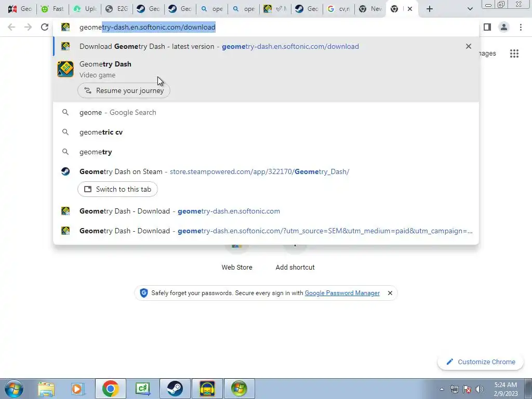The width and height of the screenshot is (532, 399).
Task: Open the volume speaker tray icon
Action: click(480, 389)
